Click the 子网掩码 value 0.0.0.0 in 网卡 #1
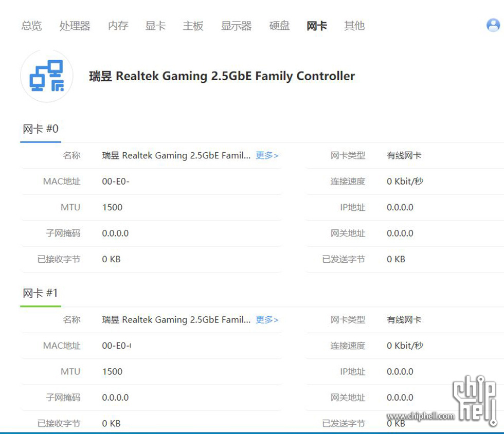This screenshot has height=434, width=504. click(x=115, y=397)
